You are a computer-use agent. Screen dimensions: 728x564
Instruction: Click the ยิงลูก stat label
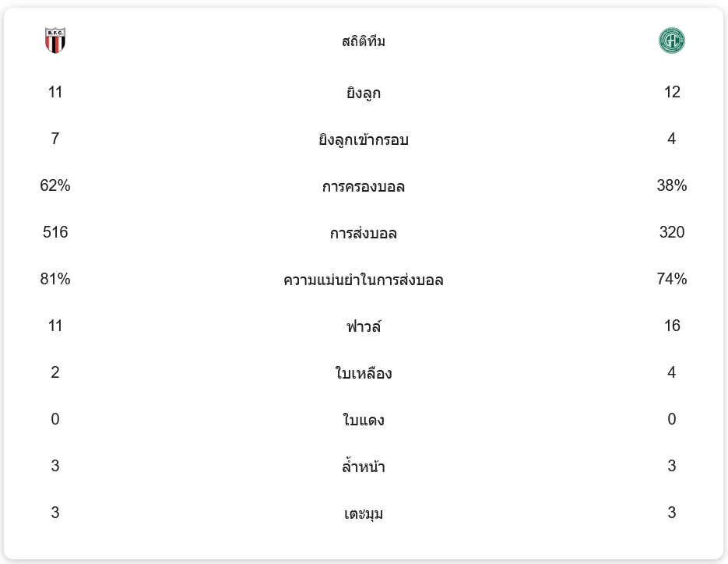click(364, 93)
